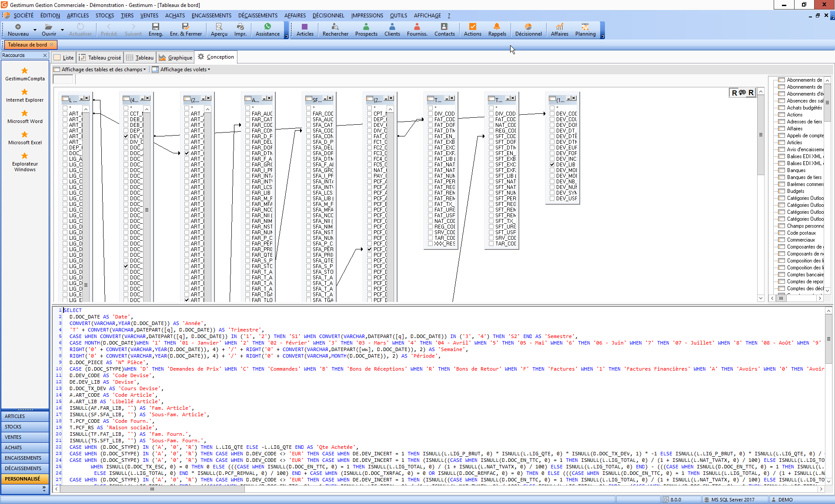
Task: Check the SFT_LIB field checkbox
Action: [491, 176]
